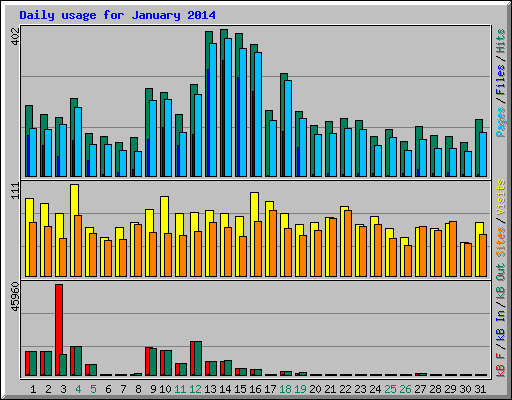Click the 'Daily usage for January 2014' title
This screenshot has width=512, height=400.
117,15
